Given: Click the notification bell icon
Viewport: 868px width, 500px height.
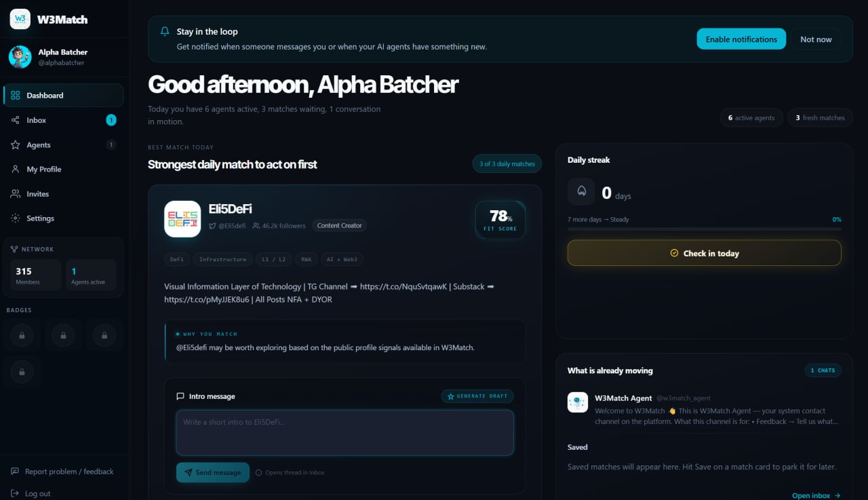Looking at the screenshot, I should (x=165, y=31).
